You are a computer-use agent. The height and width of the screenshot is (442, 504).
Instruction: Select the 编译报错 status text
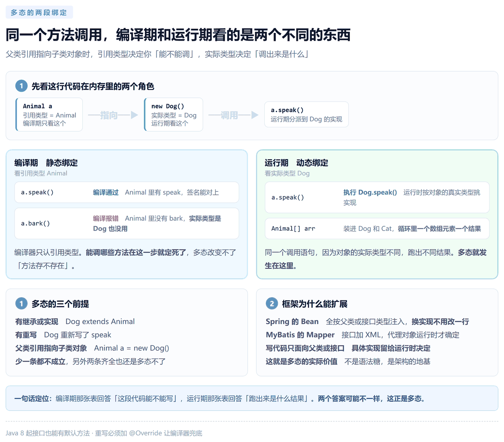coord(106,219)
